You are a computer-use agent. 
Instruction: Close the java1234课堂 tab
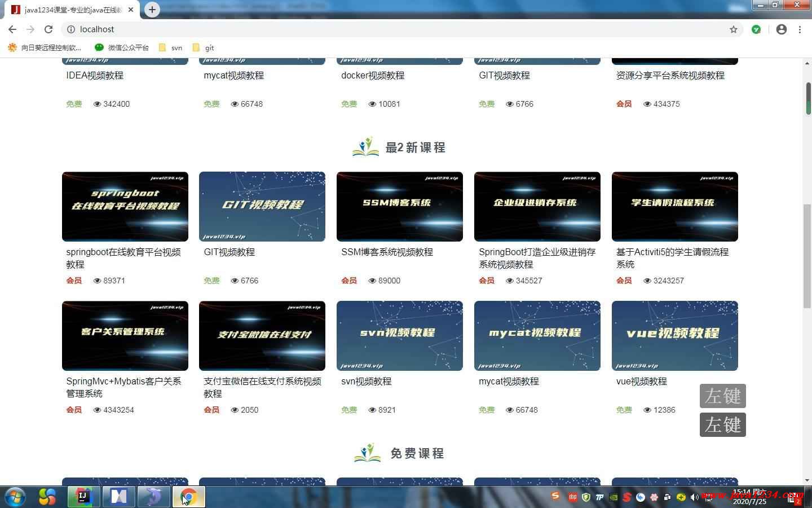[x=131, y=10]
